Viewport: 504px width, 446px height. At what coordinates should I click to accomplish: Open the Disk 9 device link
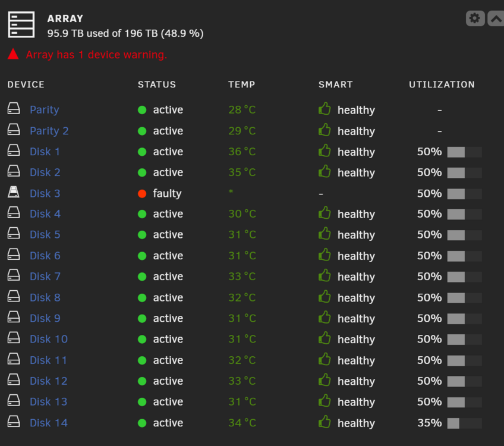point(45,318)
